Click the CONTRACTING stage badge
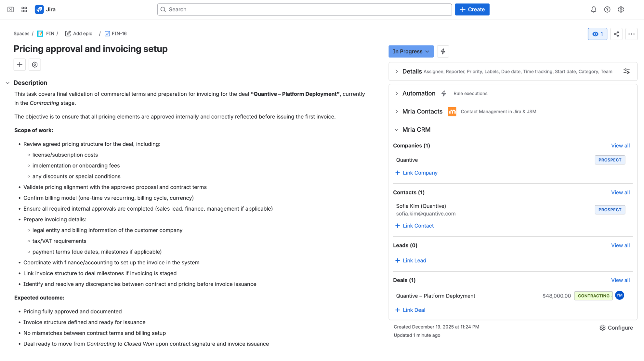 (593, 296)
